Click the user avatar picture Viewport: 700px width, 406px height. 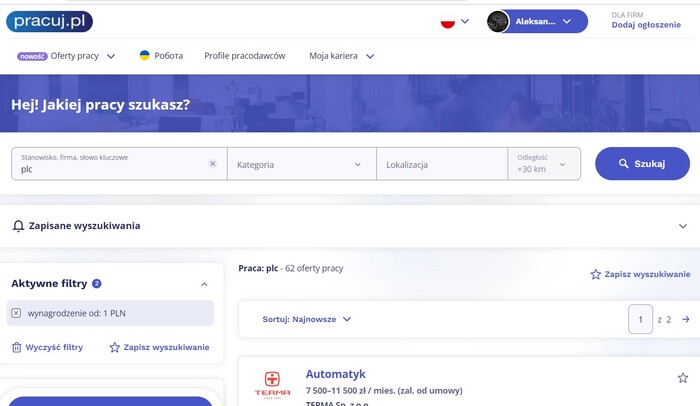(497, 21)
